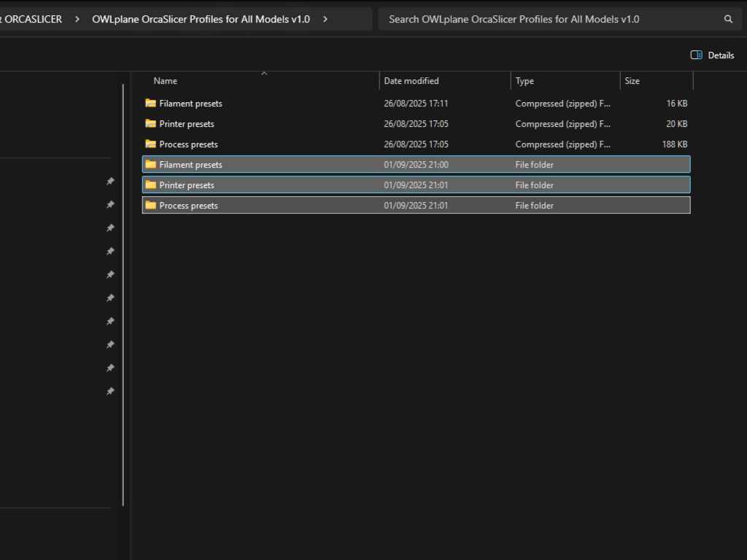Click the unzipped Filament presets folder icon

(x=150, y=165)
